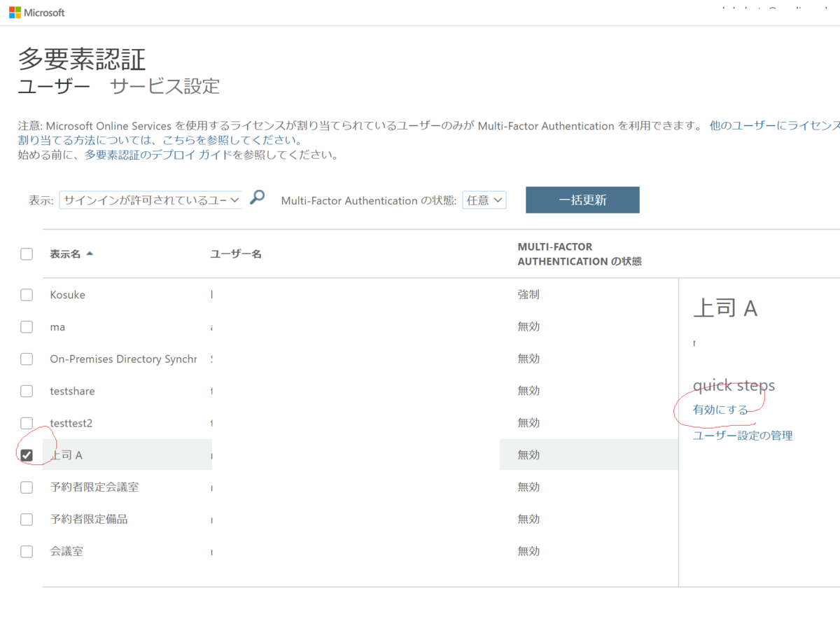Click the search magnifying glass icon
The width and height of the screenshot is (840, 631).
tap(256, 198)
